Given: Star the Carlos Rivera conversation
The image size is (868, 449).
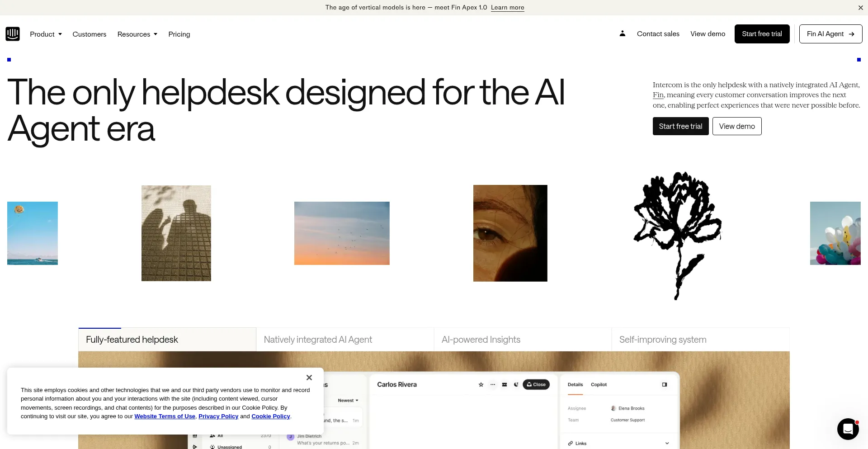Looking at the screenshot, I should tap(481, 385).
